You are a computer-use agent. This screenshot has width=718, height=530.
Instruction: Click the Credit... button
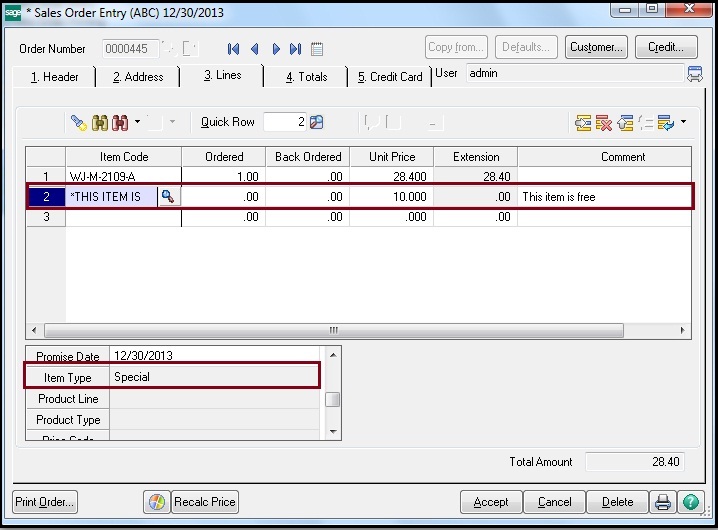click(x=666, y=47)
